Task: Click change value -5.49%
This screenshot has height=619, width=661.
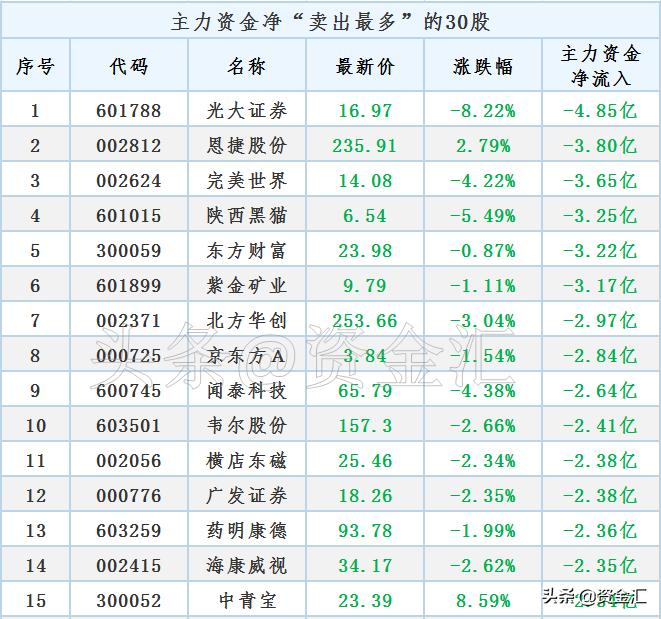Action: (483, 216)
